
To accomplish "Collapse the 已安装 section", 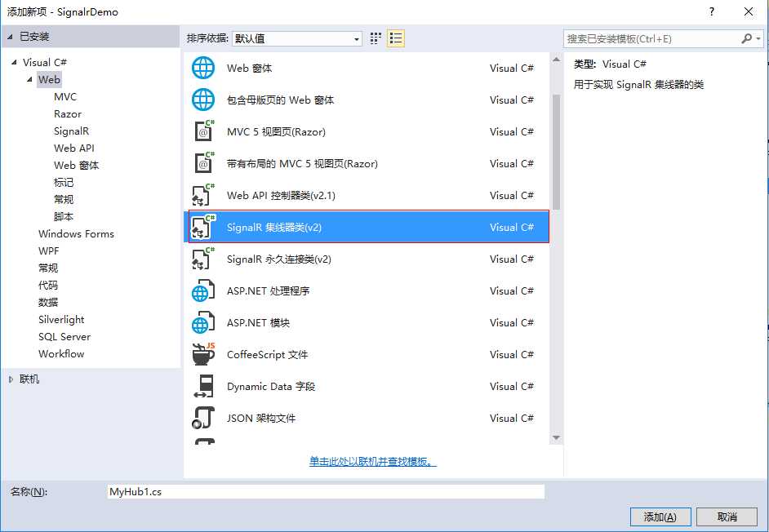I will [11, 37].
